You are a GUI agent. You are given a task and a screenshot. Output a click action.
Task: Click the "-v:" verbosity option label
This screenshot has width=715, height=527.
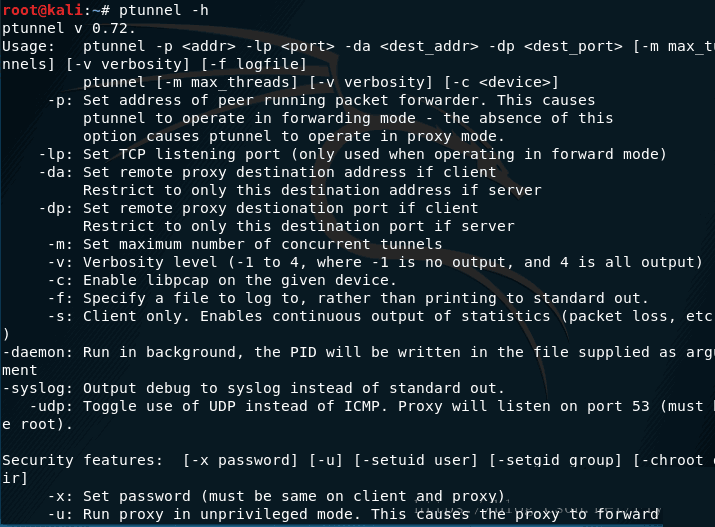pyautogui.click(x=60, y=263)
